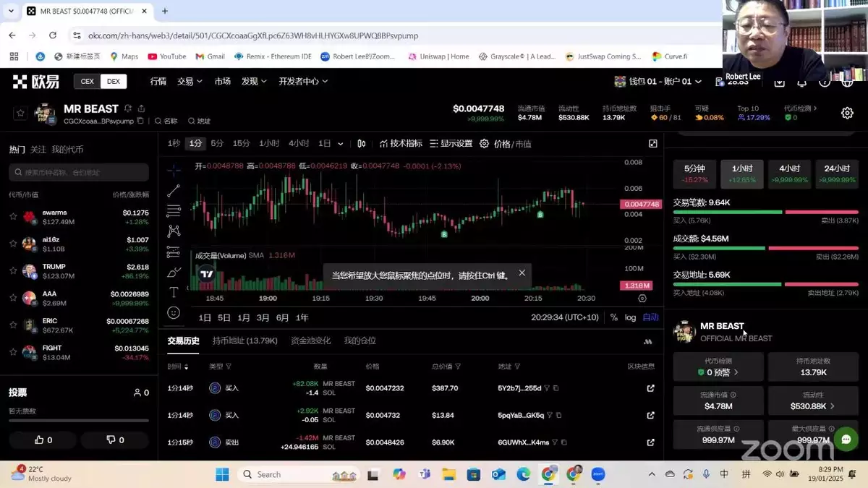Favorite the TRUMP token with its star
This screenshot has width=868, height=488.
tap(13, 271)
